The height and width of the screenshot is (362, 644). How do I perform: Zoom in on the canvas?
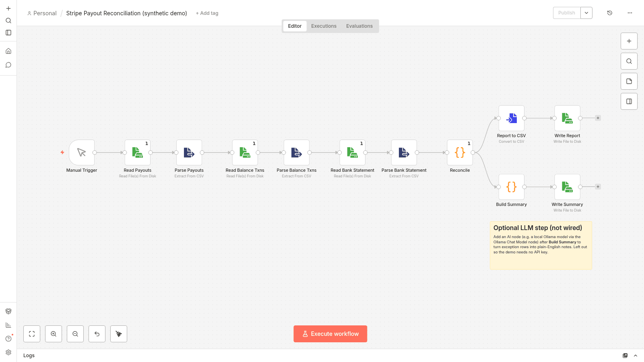[x=54, y=334]
